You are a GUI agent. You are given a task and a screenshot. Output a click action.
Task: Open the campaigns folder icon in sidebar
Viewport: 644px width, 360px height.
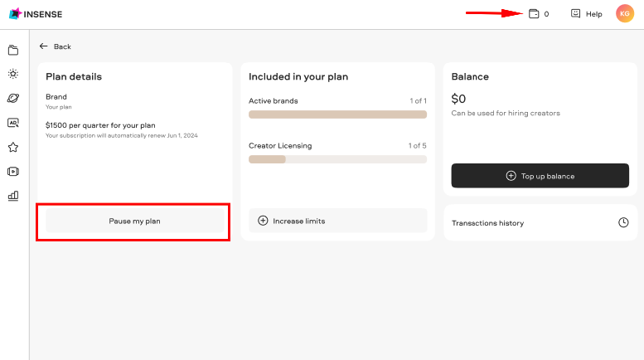tap(13, 50)
